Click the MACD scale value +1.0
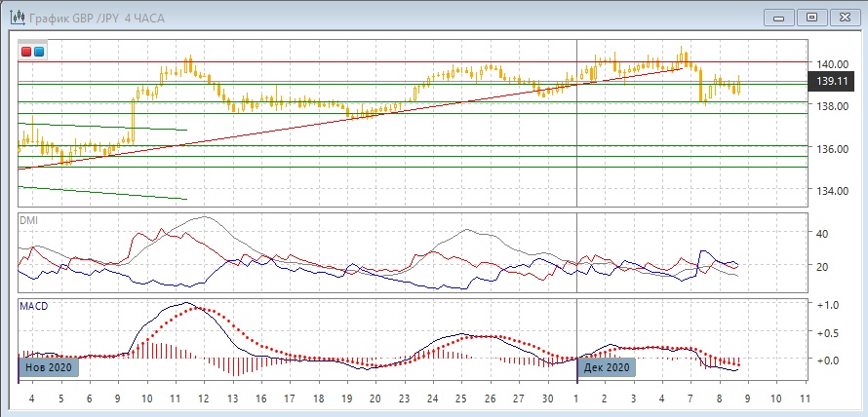The height and width of the screenshot is (417, 868). tap(827, 305)
